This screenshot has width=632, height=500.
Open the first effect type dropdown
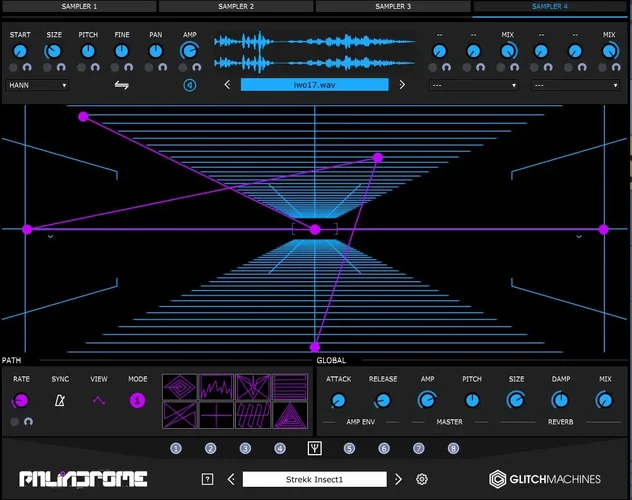click(473, 85)
